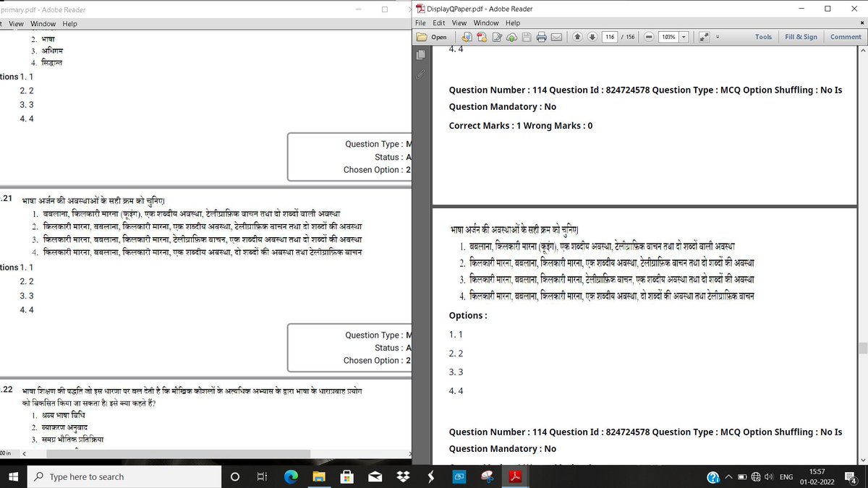Go to previous page with up arrow
Viewport: 868px width, 488px height.
click(577, 37)
